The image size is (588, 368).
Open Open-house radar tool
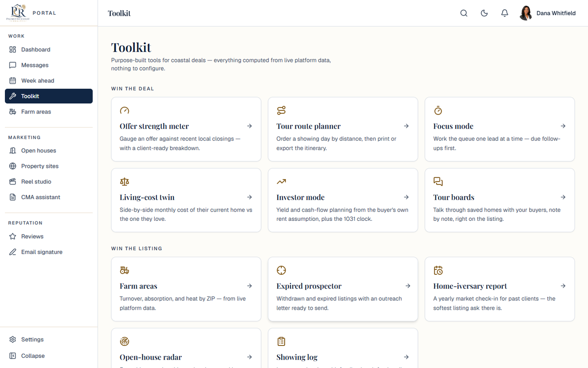186,348
